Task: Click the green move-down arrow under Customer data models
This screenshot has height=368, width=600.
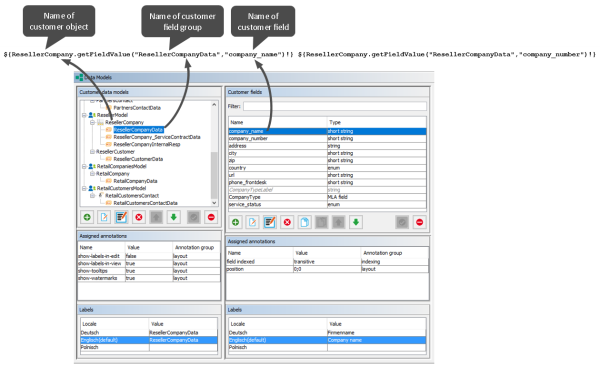Action: (x=173, y=217)
